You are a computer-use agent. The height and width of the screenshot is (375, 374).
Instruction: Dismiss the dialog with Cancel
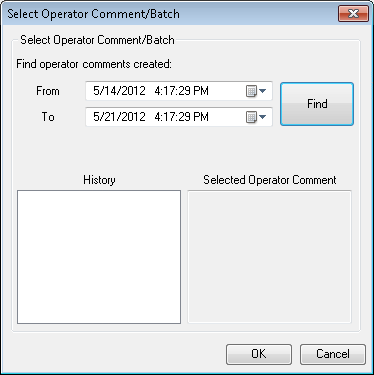pyautogui.click(x=333, y=354)
